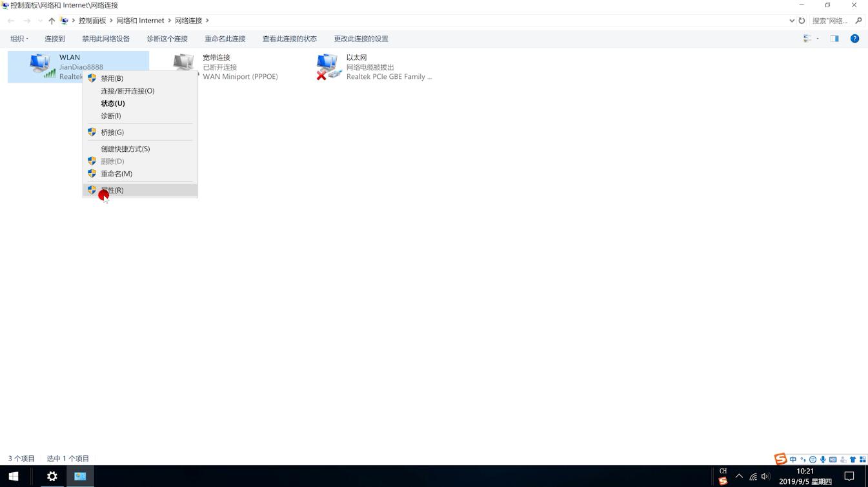The height and width of the screenshot is (487, 868).
Task: Select the 以太网 adapter icon
Action: tap(328, 67)
